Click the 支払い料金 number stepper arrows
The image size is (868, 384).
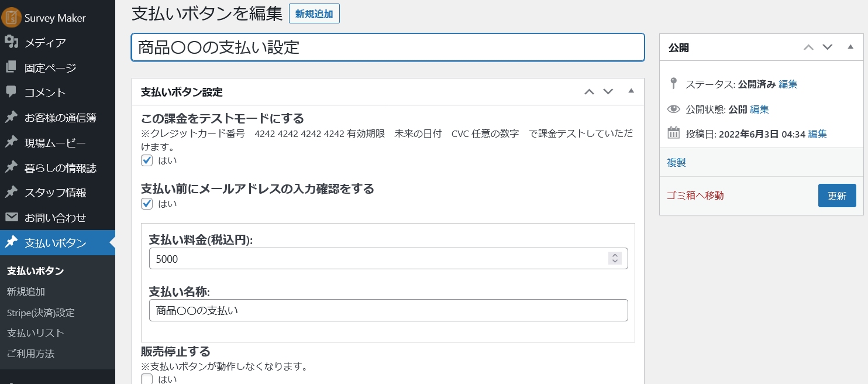click(614, 258)
